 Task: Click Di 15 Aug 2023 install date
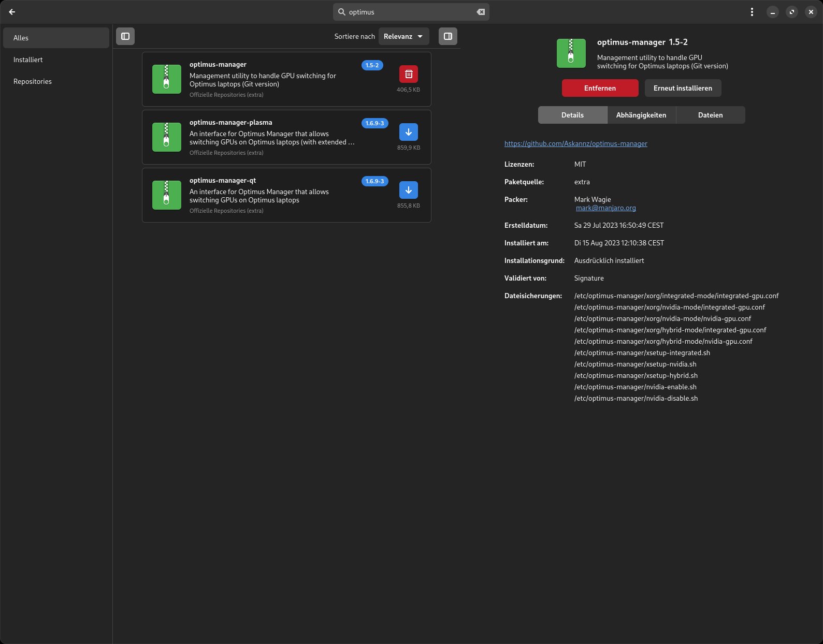(619, 243)
